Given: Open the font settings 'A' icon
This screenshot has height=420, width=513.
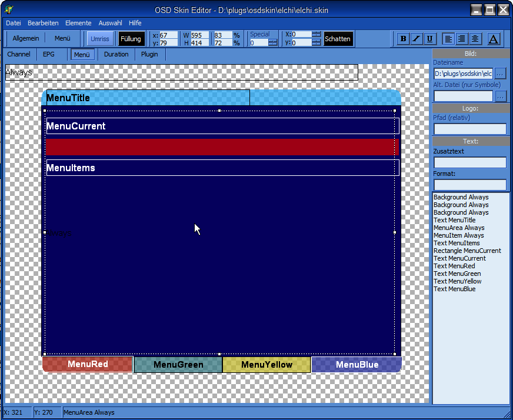Looking at the screenshot, I should 494,39.
